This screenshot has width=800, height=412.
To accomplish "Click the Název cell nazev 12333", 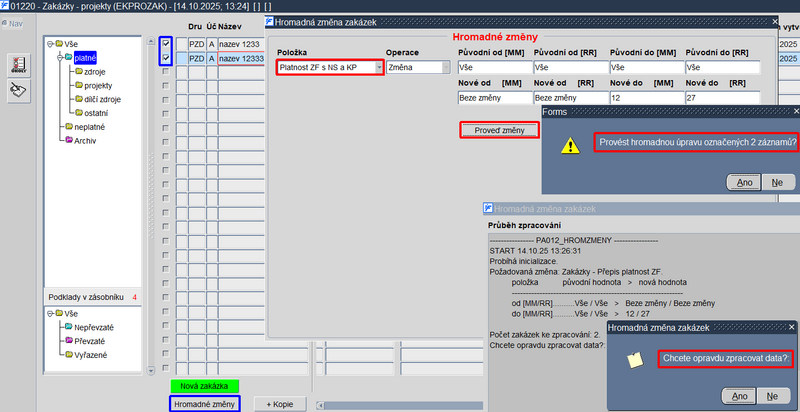I will 241,58.
